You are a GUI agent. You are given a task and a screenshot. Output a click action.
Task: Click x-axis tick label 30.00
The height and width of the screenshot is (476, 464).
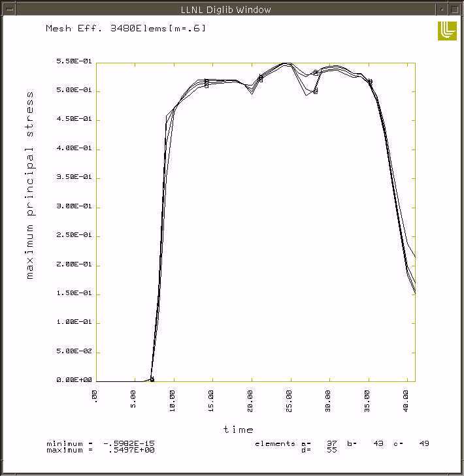327,401
